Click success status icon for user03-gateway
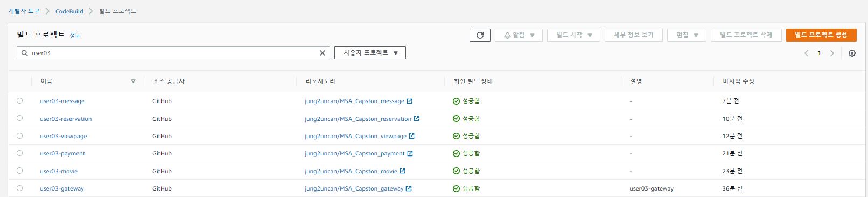The image size is (868, 197). click(456, 188)
